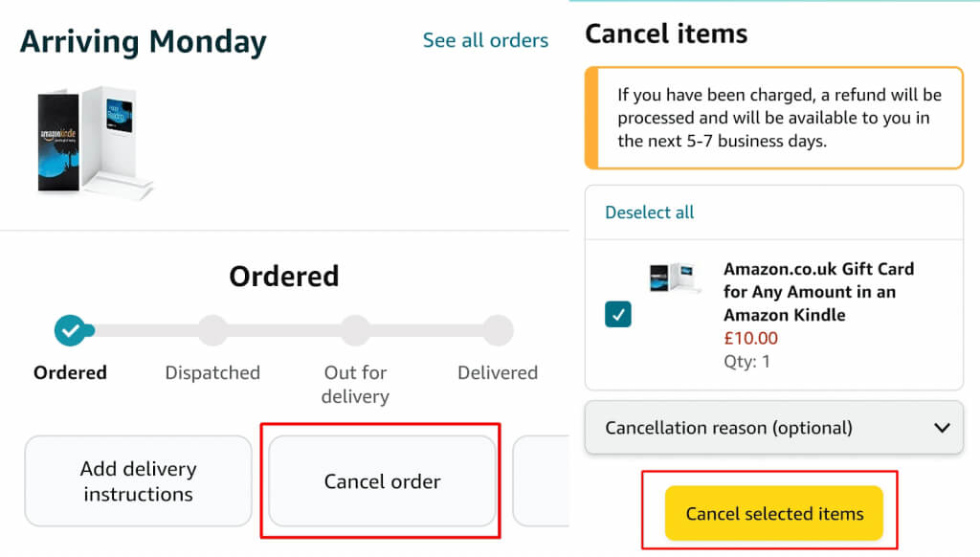
Task: Click the Ordered checkmark status icon
Action: (x=70, y=331)
